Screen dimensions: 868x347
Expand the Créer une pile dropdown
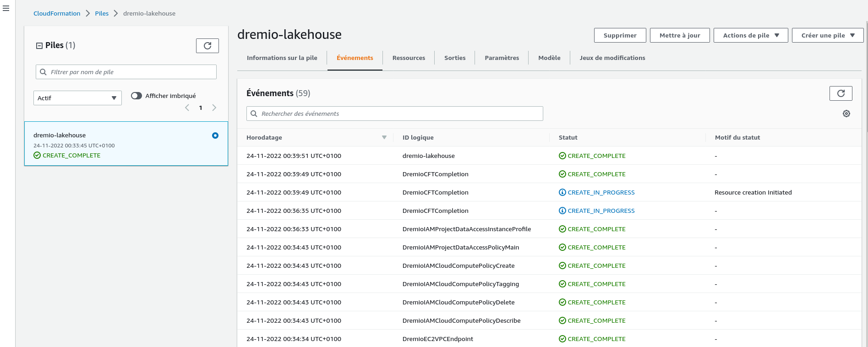click(827, 35)
